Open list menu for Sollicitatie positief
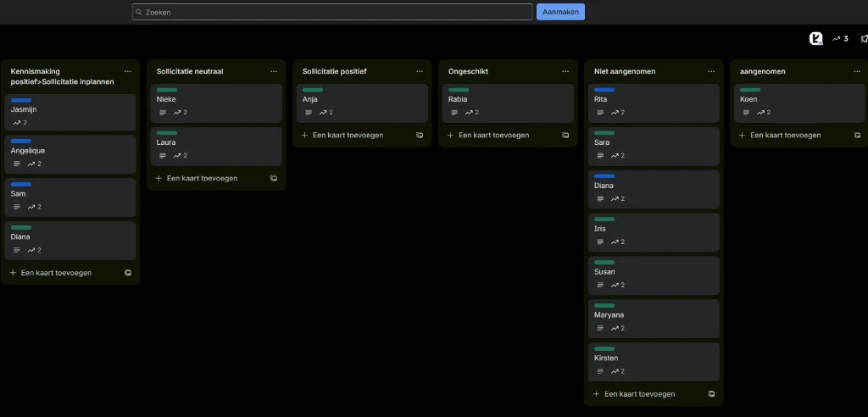The width and height of the screenshot is (868, 417). [420, 71]
